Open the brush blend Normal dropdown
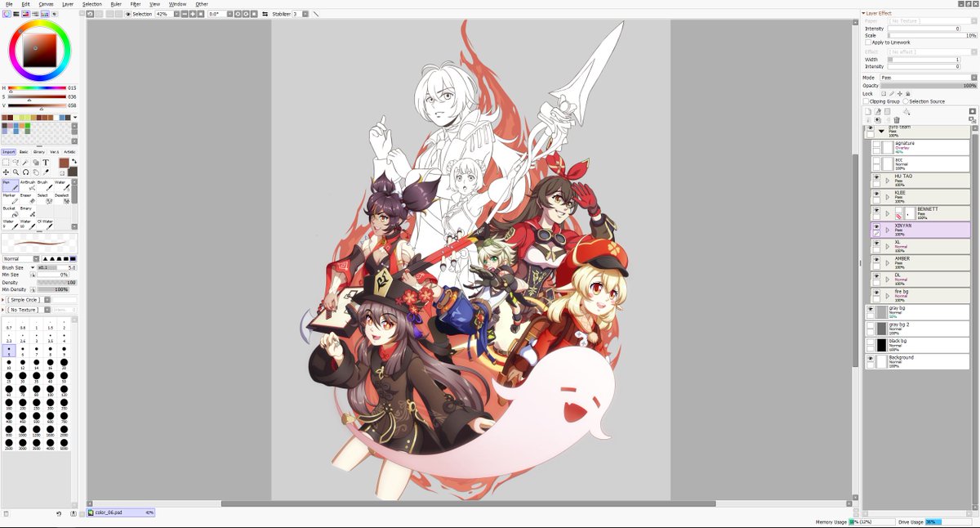 [x=20, y=259]
